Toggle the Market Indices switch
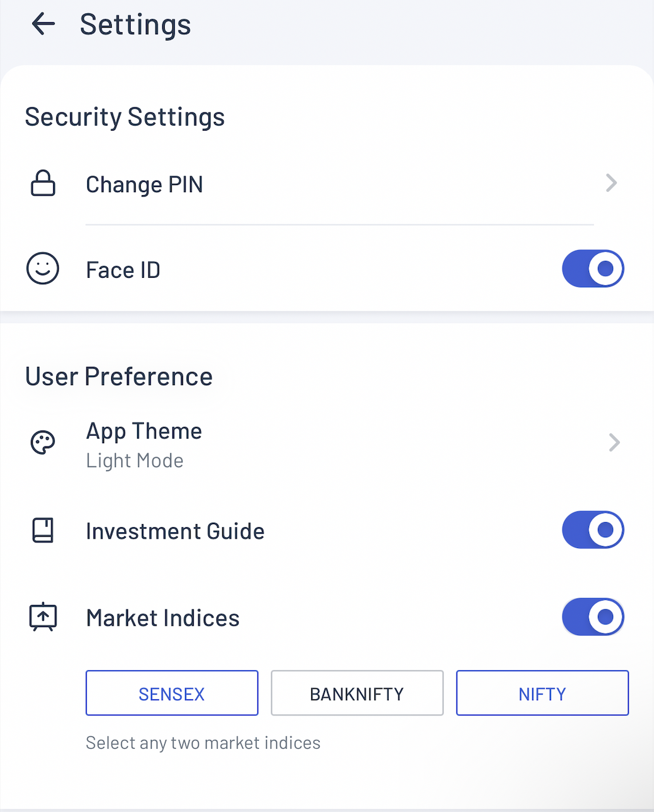The image size is (654, 812). pyautogui.click(x=593, y=617)
